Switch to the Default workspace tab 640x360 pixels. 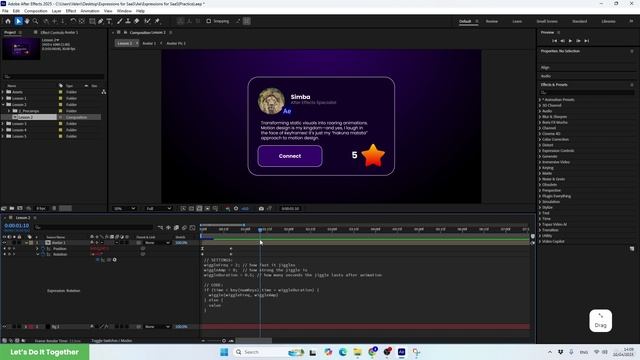click(x=465, y=21)
